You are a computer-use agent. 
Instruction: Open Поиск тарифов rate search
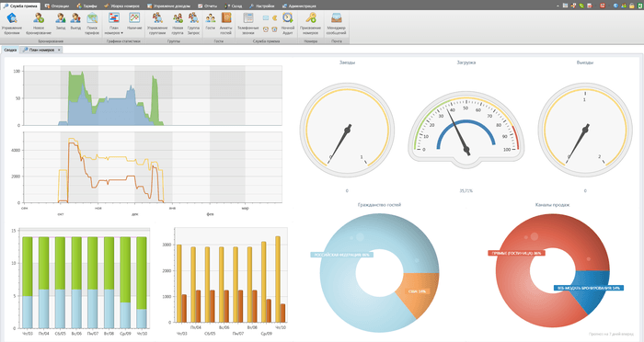click(x=92, y=24)
